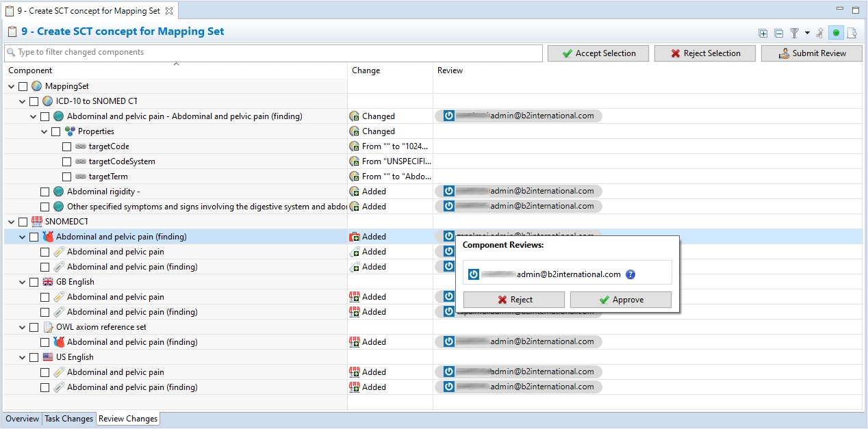Open the Overview tab

tap(22, 419)
